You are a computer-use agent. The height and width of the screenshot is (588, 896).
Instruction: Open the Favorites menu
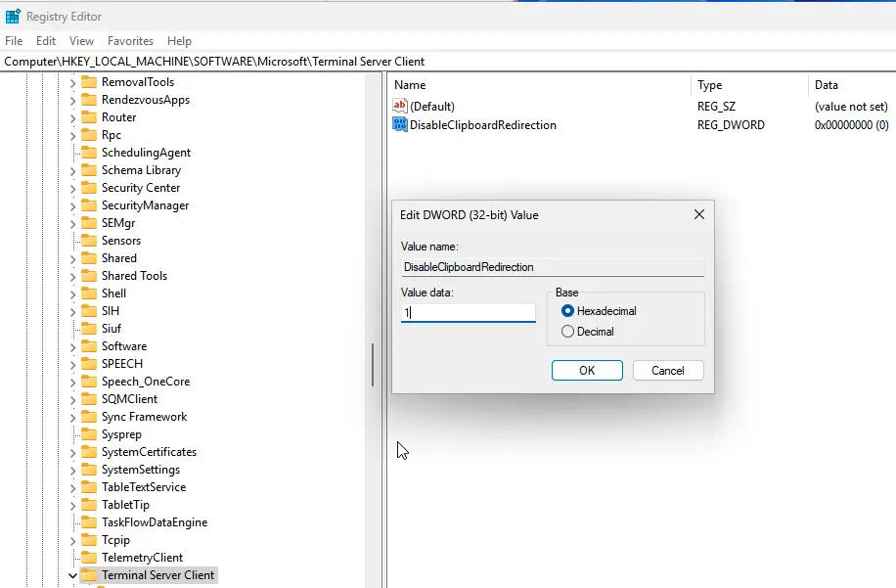coord(130,41)
